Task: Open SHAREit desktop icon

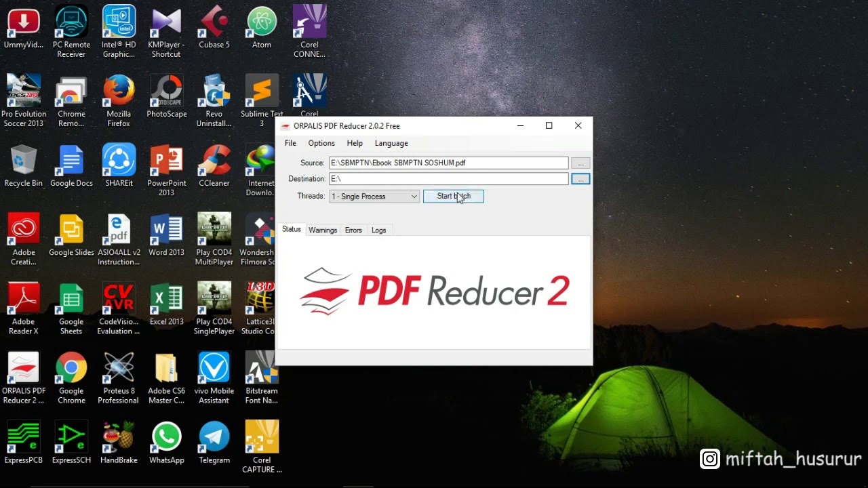Action: [x=119, y=166]
